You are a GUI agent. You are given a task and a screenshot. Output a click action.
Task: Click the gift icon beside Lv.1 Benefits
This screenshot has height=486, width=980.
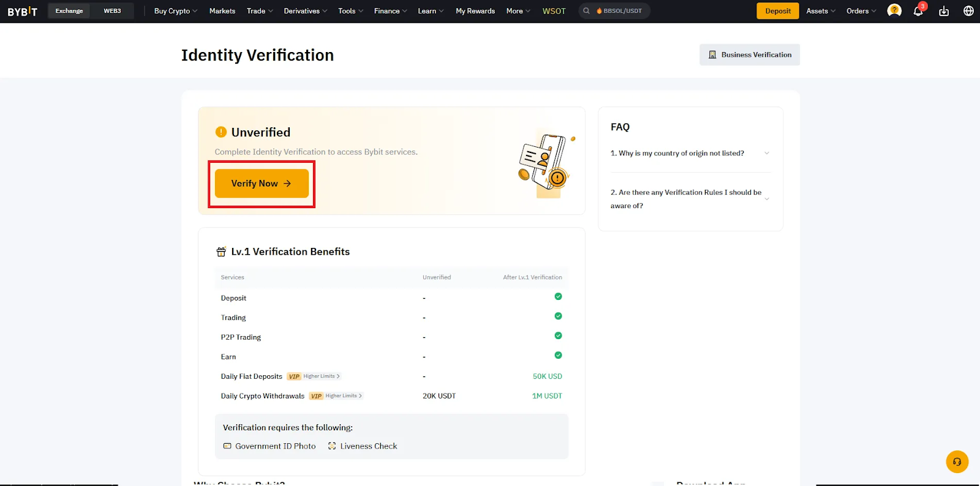pyautogui.click(x=221, y=252)
